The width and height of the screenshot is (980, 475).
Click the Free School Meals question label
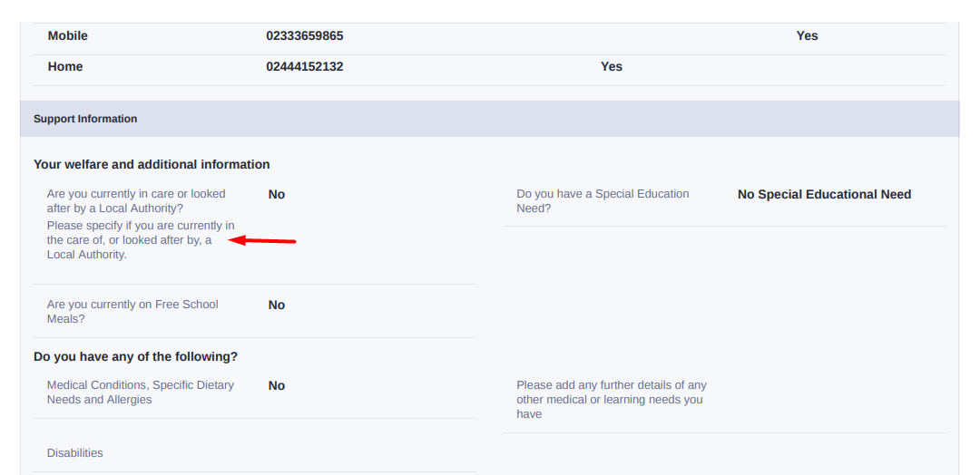132,312
